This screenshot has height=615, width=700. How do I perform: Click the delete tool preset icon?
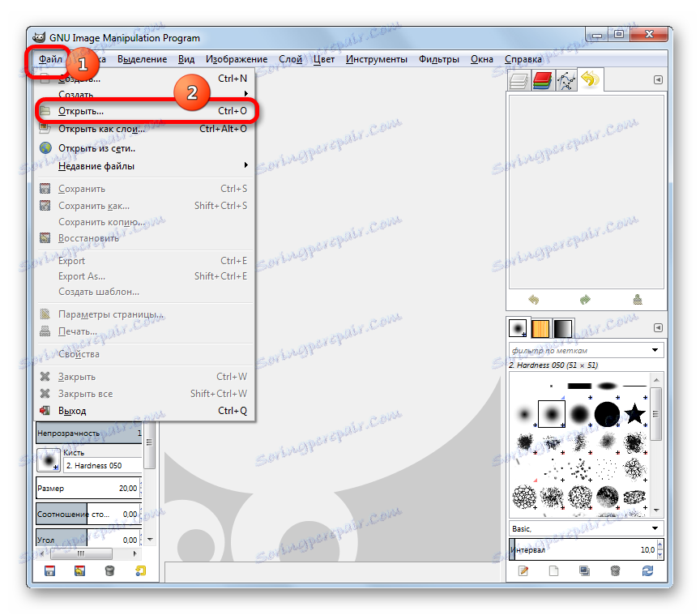(109, 570)
